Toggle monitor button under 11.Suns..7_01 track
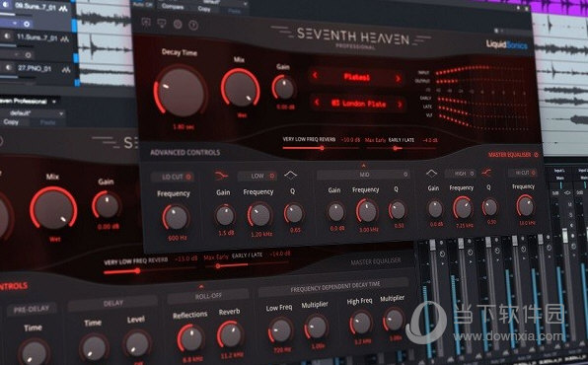This screenshot has height=365, width=588. click(28, 55)
